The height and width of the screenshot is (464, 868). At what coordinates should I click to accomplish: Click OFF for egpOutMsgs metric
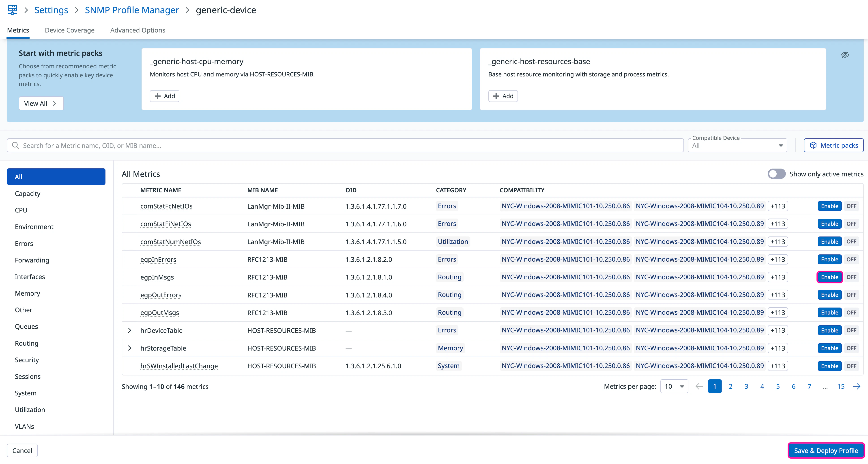(x=851, y=313)
